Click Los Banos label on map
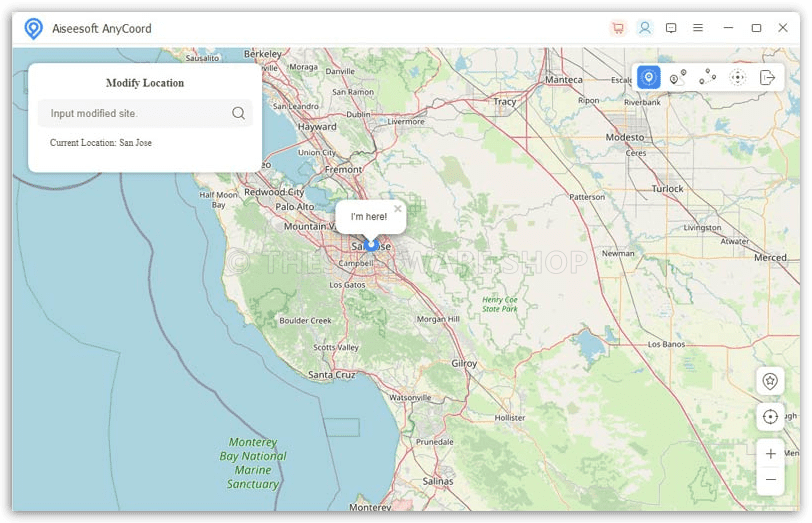 [x=666, y=344]
